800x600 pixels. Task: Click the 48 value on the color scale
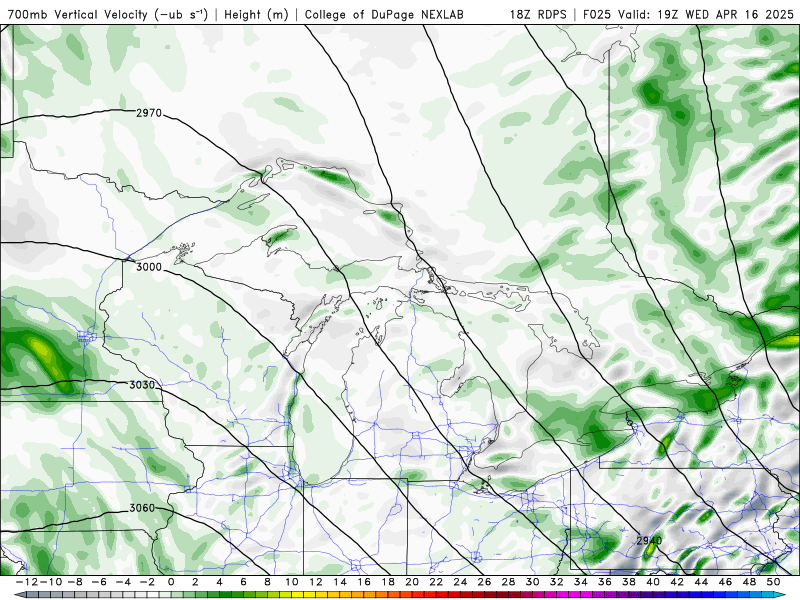pos(749,582)
